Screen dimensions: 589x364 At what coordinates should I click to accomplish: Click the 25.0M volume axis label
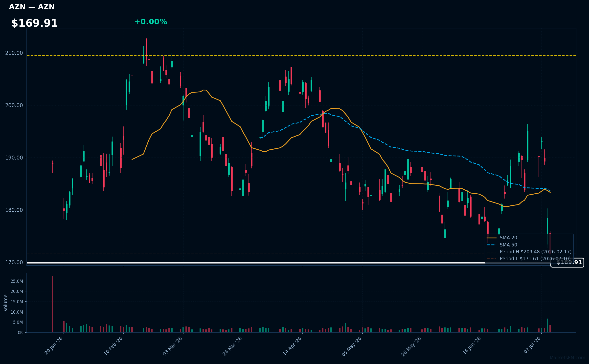[x=17, y=281]
